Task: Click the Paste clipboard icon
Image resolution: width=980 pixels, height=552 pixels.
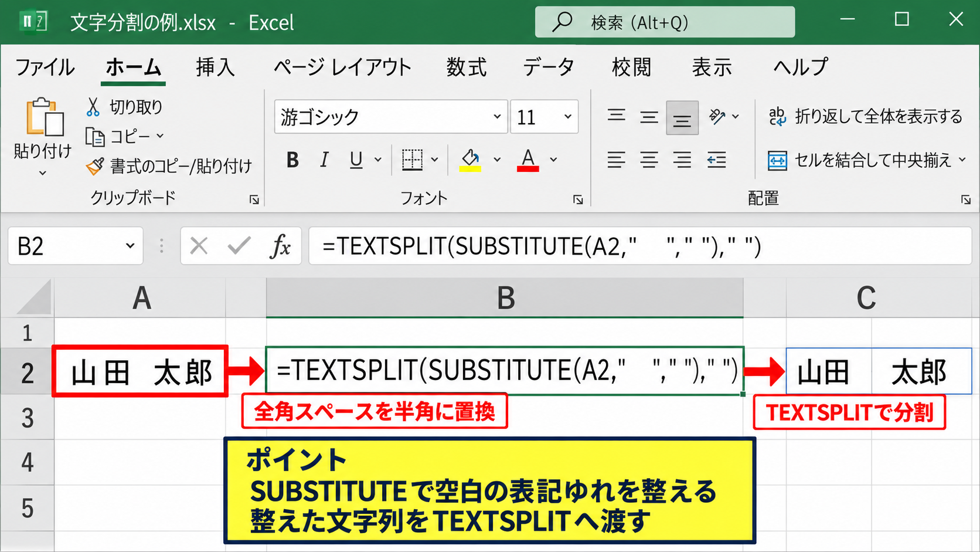Action: click(44, 117)
